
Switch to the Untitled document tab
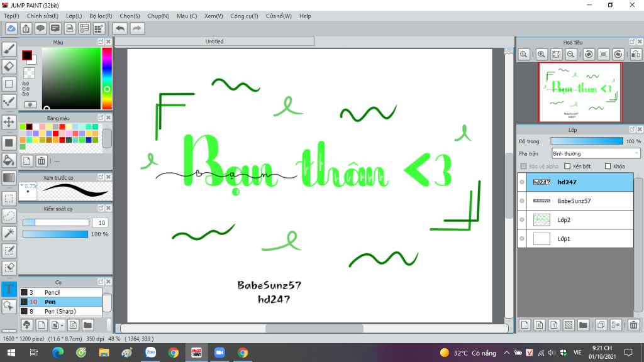[214, 41]
